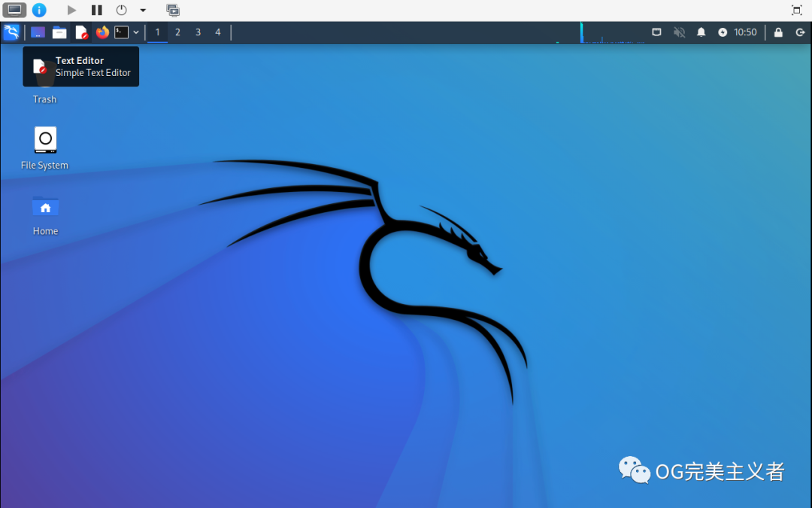Pause the virtual machine
The height and width of the screenshot is (508, 812).
point(97,10)
